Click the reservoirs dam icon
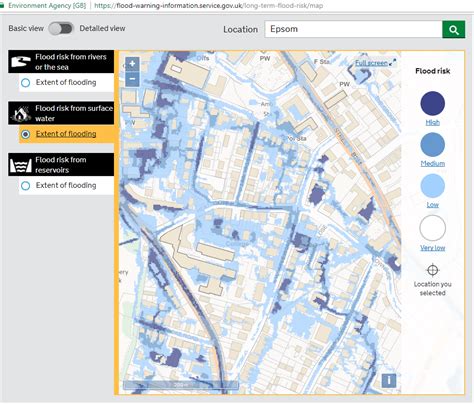474x405 pixels. (21, 165)
